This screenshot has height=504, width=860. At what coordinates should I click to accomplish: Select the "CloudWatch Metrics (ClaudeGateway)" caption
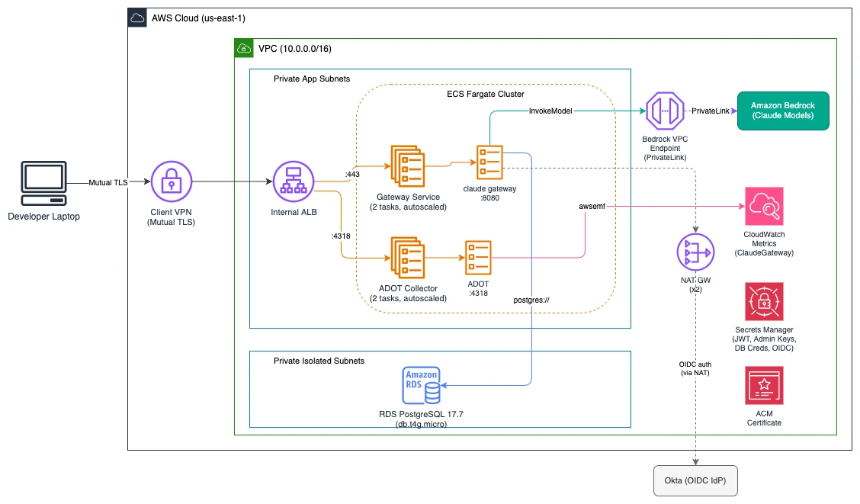(x=764, y=243)
